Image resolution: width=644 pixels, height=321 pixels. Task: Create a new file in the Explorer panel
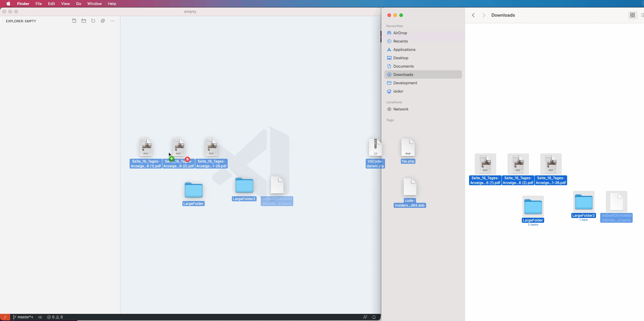click(74, 21)
